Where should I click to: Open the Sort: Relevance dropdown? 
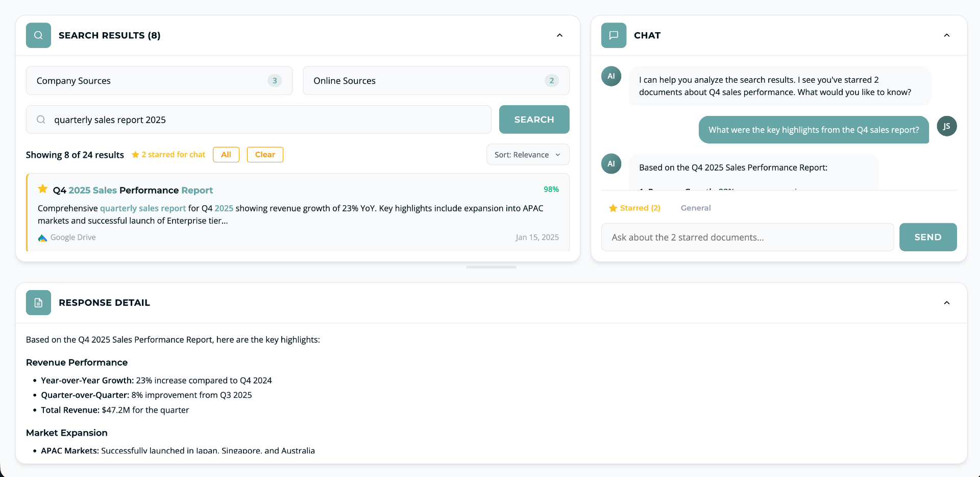click(527, 154)
